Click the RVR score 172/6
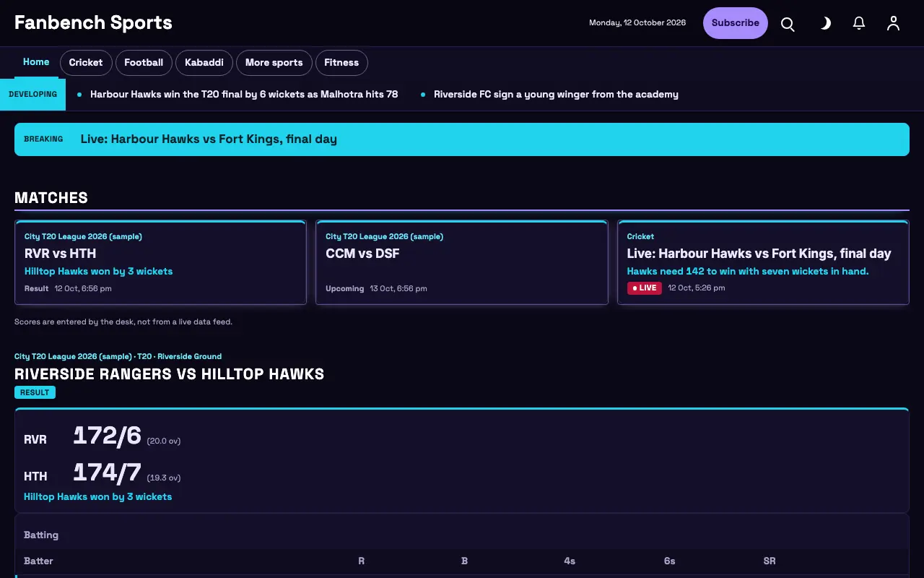The image size is (924, 578). pyautogui.click(x=107, y=436)
